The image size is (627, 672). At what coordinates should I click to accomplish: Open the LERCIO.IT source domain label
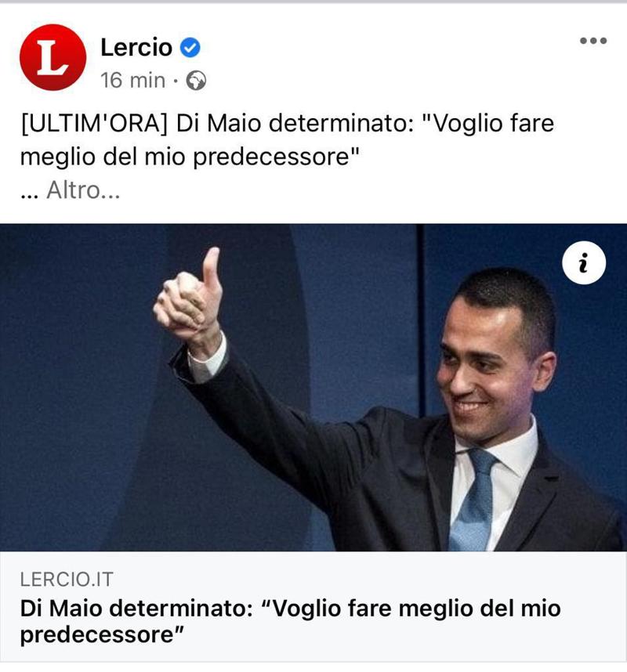click(67, 580)
